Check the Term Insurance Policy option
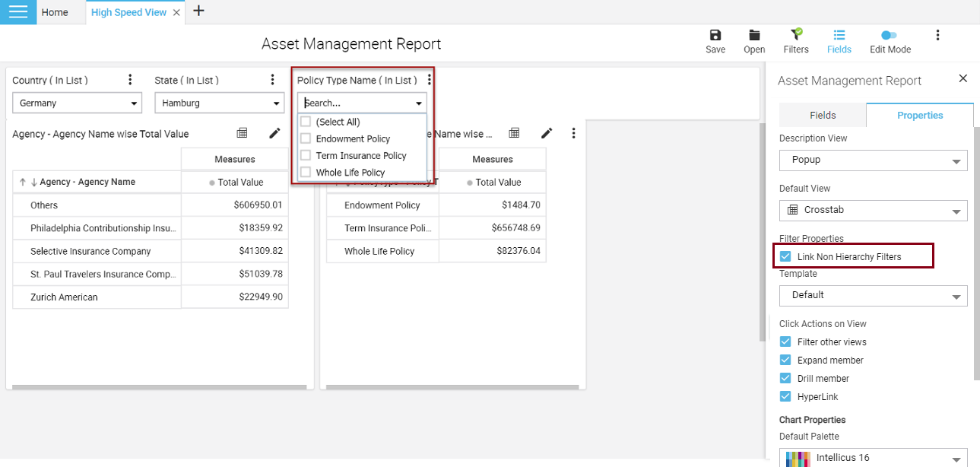 [x=306, y=155]
